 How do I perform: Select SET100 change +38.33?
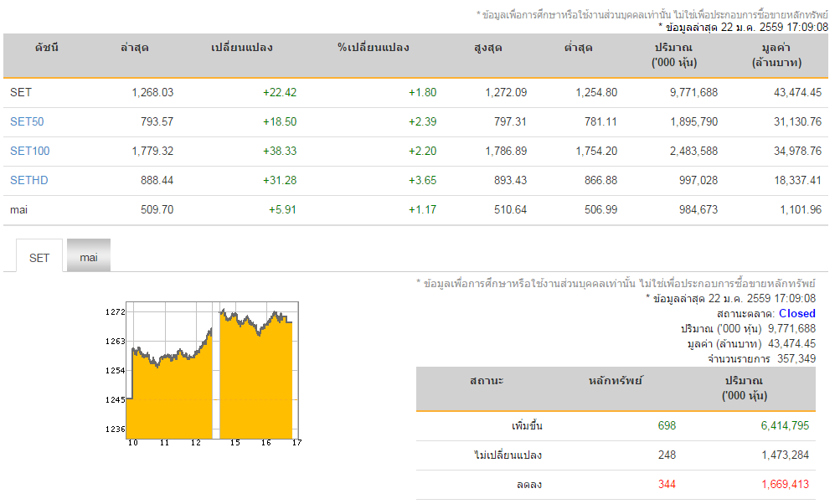(x=280, y=151)
